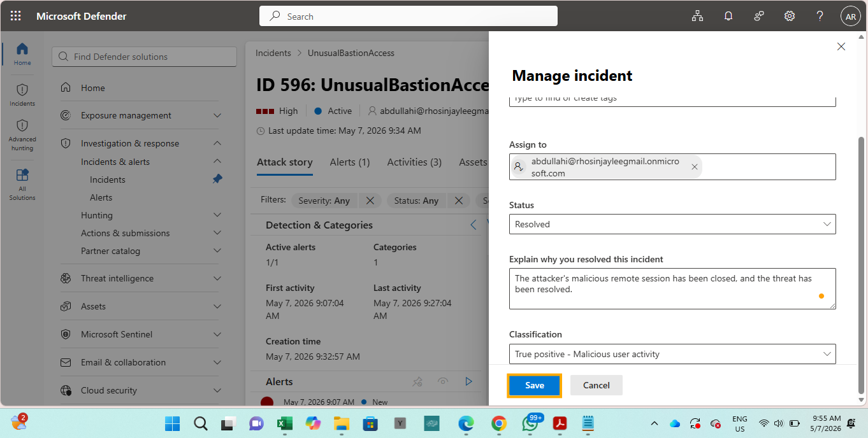
Task: Expand Microsoft Sentinel menu
Action: [x=217, y=334]
